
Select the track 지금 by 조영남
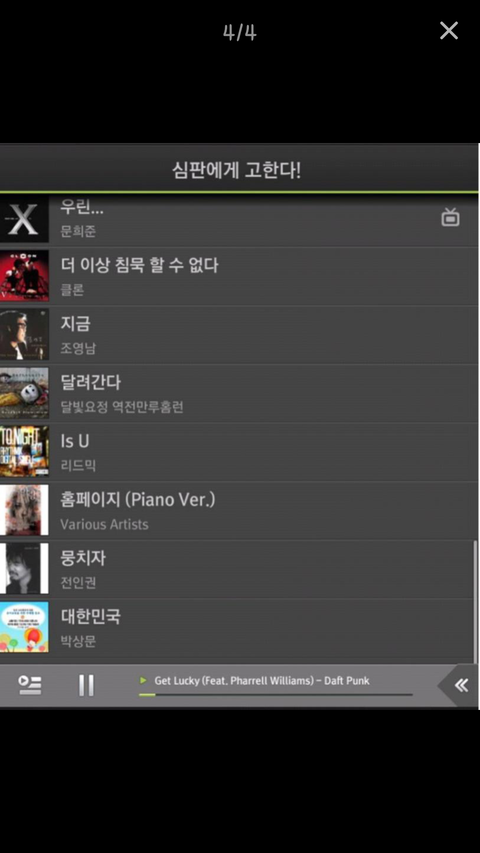(x=239, y=335)
